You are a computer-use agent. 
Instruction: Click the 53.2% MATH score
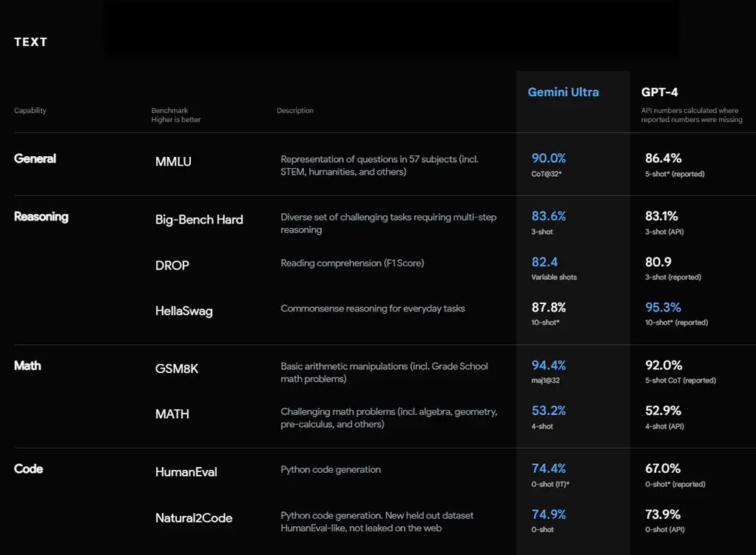549,411
